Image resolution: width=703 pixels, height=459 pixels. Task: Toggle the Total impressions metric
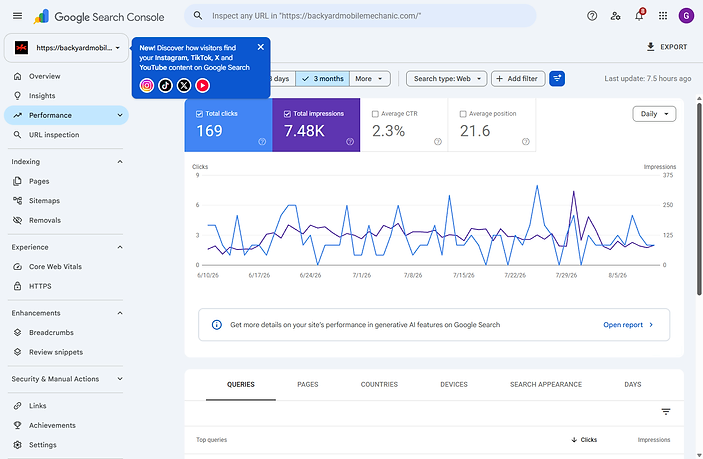click(316, 125)
